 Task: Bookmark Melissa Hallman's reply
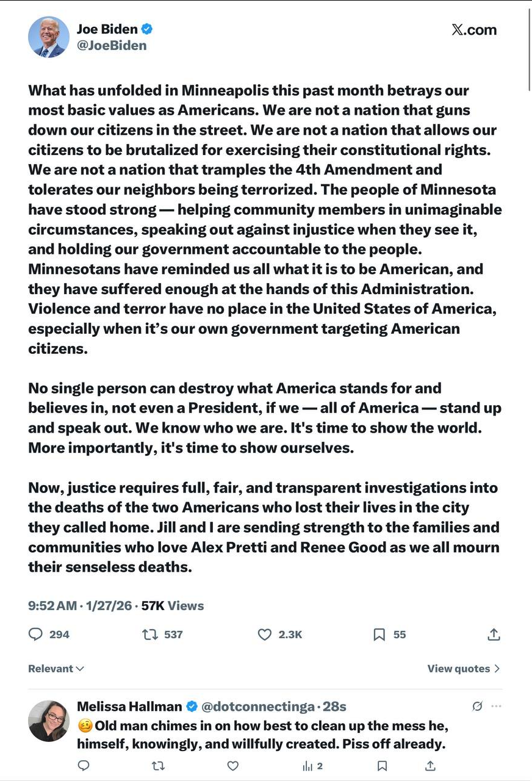(382, 766)
